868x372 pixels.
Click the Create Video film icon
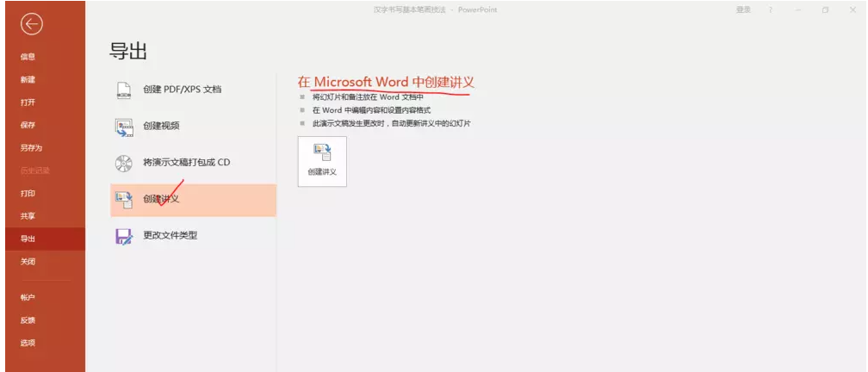[x=123, y=127]
